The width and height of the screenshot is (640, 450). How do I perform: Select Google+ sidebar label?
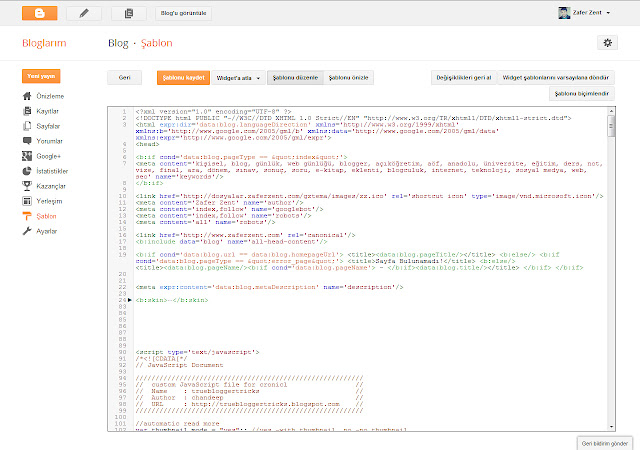[x=49, y=156]
